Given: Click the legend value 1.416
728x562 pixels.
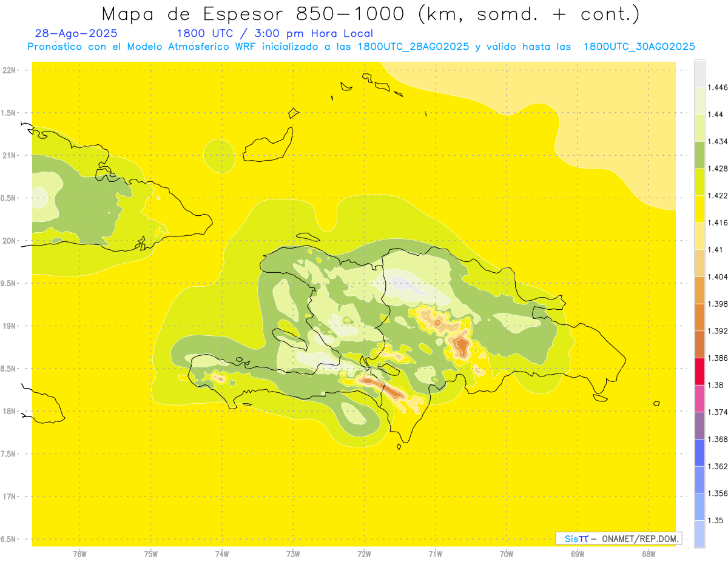Looking at the screenshot, I should 718,222.
